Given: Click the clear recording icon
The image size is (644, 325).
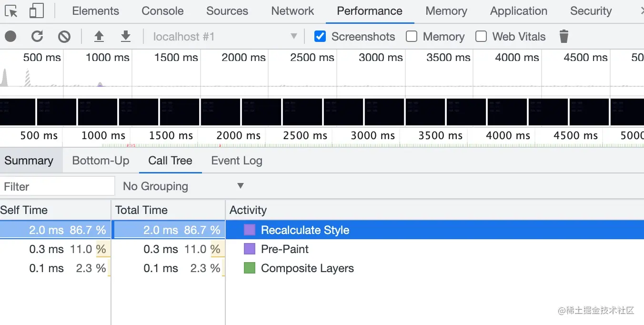Looking at the screenshot, I should pos(64,36).
